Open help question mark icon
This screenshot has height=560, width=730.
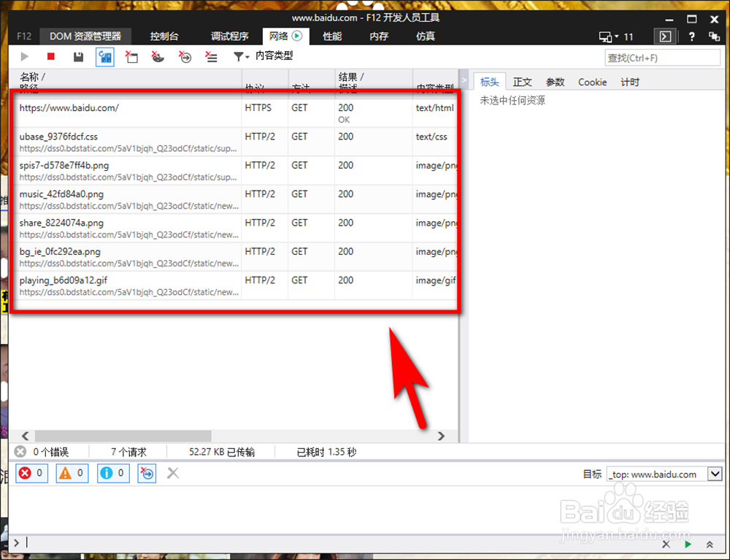692,37
